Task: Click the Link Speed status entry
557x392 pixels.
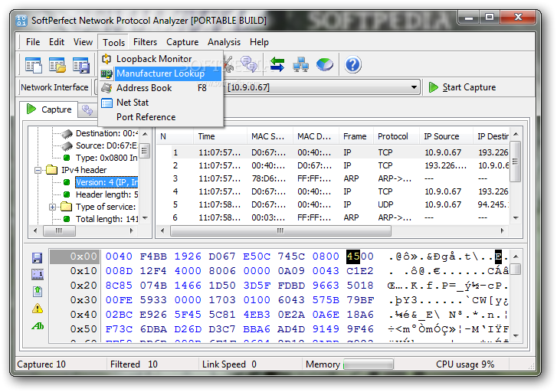Action: 229,364
